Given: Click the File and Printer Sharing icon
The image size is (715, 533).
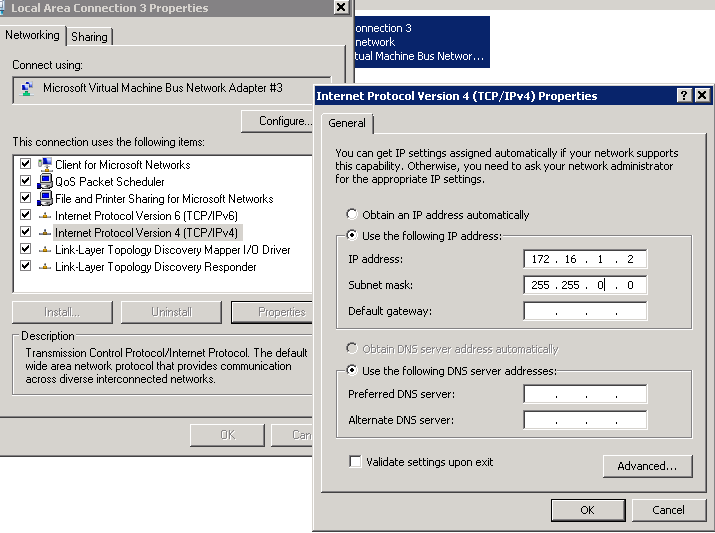Looking at the screenshot, I should click(x=45, y=199).
